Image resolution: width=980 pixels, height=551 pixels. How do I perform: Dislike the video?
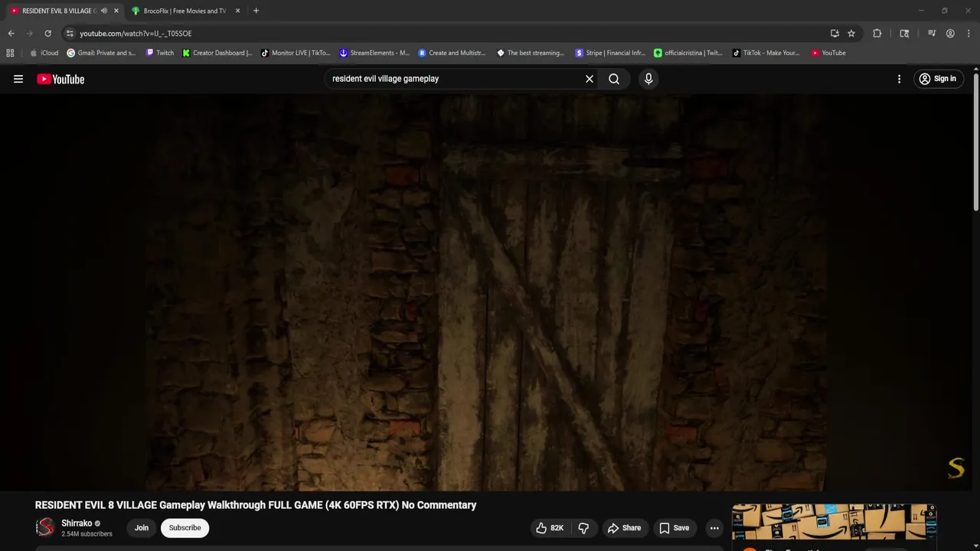(583, 528)
